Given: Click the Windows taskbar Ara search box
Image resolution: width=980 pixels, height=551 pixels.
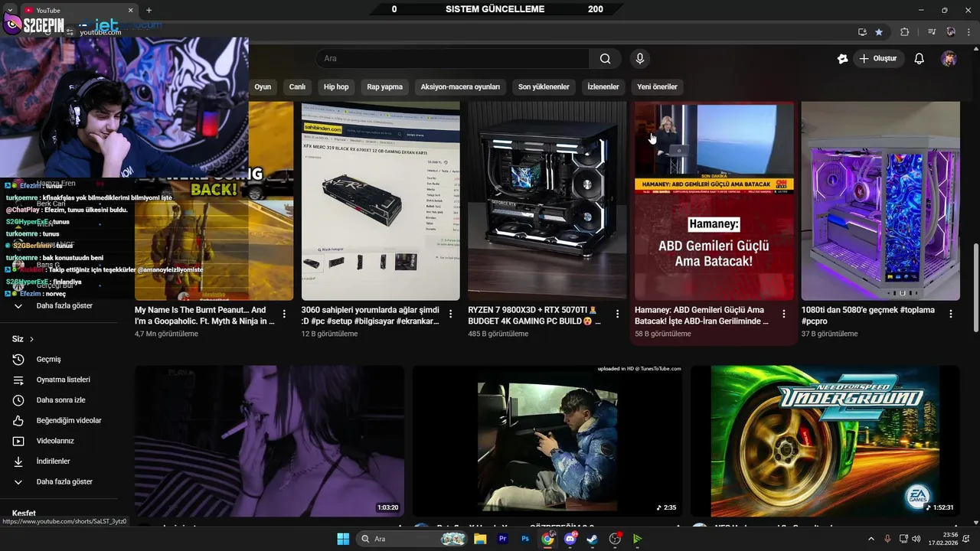Looking at the screenshot, I should pos(413,539).
